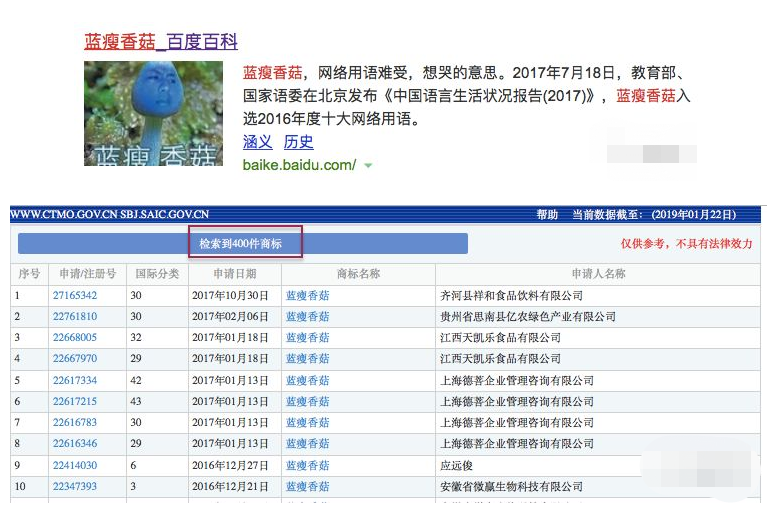
Task: Expand the green arrow beside baike.baidu.com
Action: point(368,165)
